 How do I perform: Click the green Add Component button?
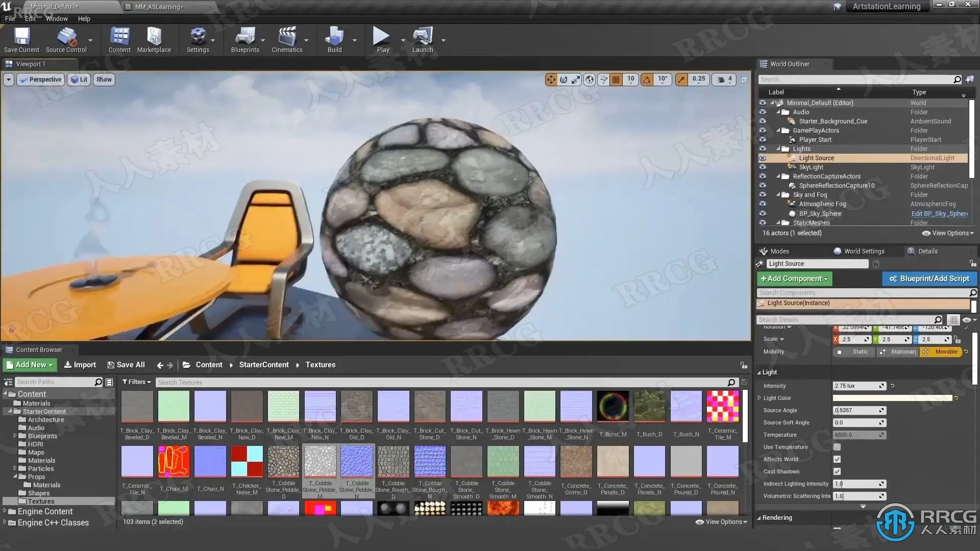click(794, 279)
